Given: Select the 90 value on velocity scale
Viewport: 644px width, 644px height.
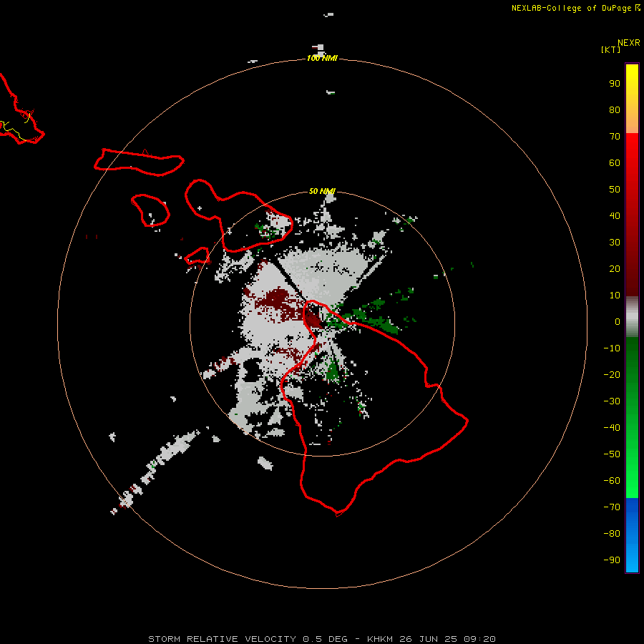Looking at the screenshot, I should pyautogui.click(x=615, y=84).
